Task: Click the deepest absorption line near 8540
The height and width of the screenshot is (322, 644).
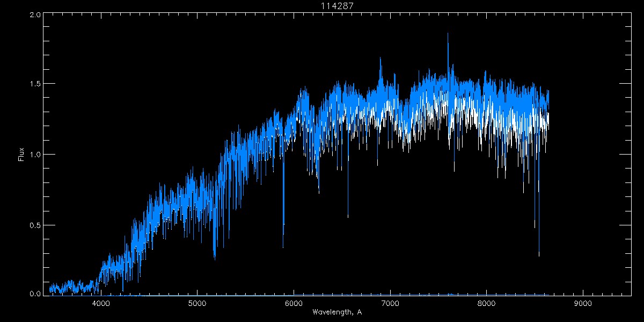Action: (x=539, y=255)
